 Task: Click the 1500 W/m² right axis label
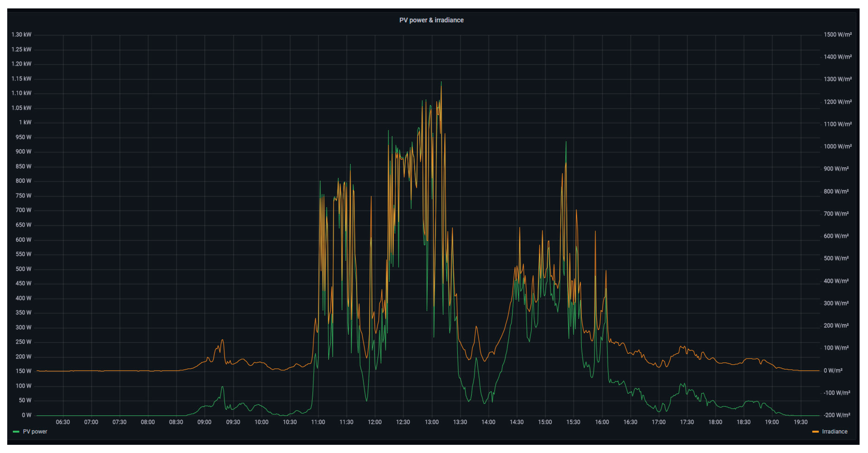(x=837, y=35)
